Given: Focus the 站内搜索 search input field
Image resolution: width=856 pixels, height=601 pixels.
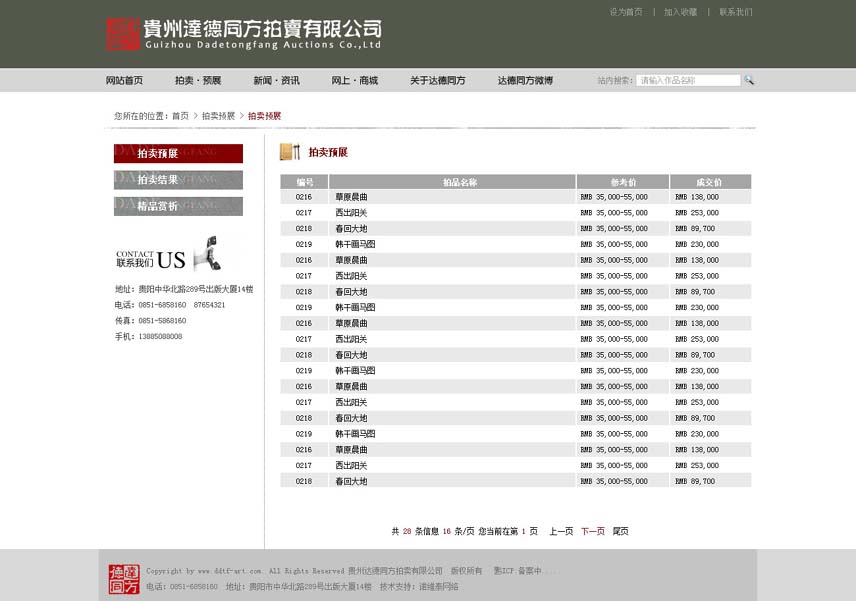Looking at the screenshot, I should [x=688, y=80].
